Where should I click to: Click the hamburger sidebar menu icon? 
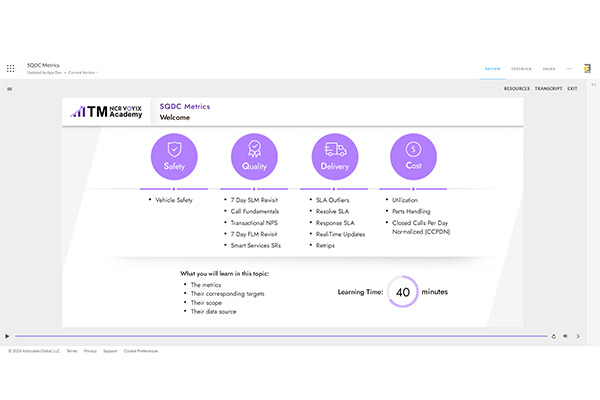[9, 89]
